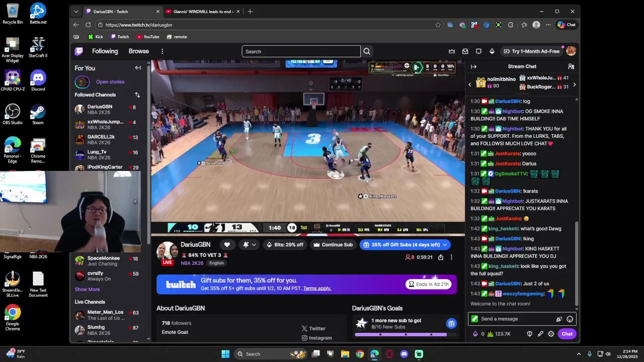This screenshot has width=644, height=362.
Task: Open notification bell settings dropdown
Action: [250, 245]
